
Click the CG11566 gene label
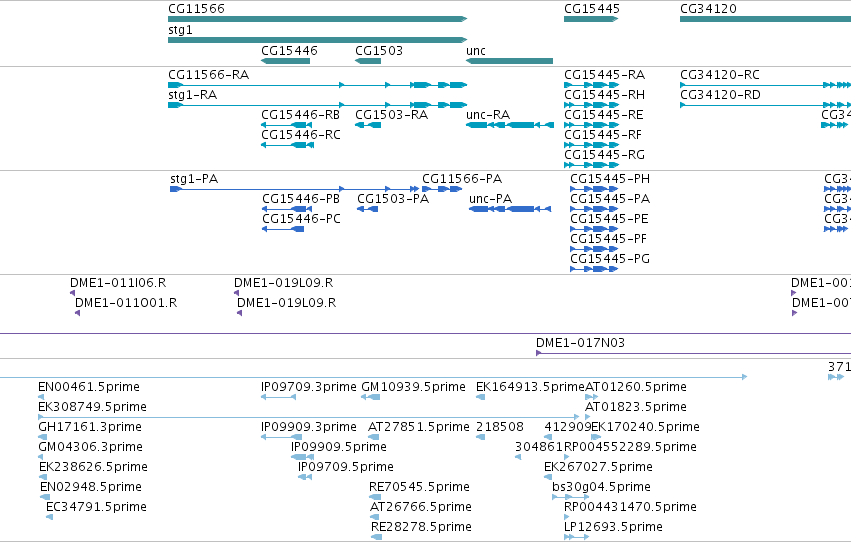point(196,9)
